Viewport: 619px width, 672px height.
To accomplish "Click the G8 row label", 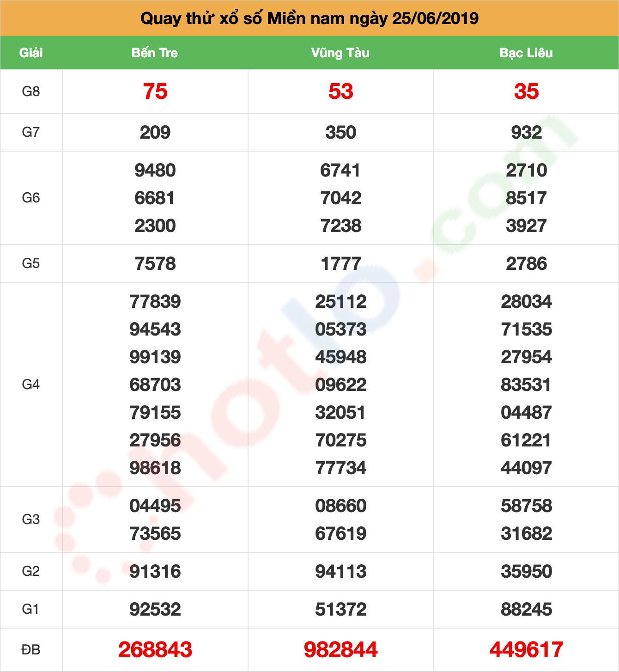I will click(x=31, y=92).
